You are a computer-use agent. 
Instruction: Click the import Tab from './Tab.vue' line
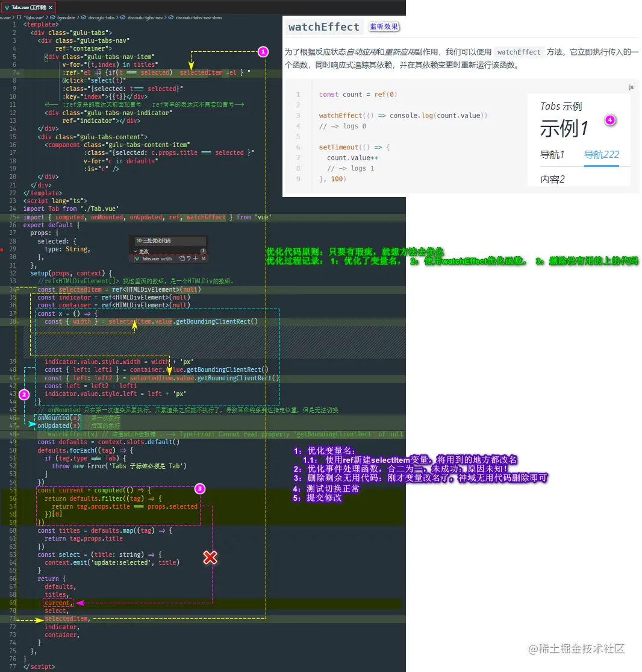tap(71, 209)
